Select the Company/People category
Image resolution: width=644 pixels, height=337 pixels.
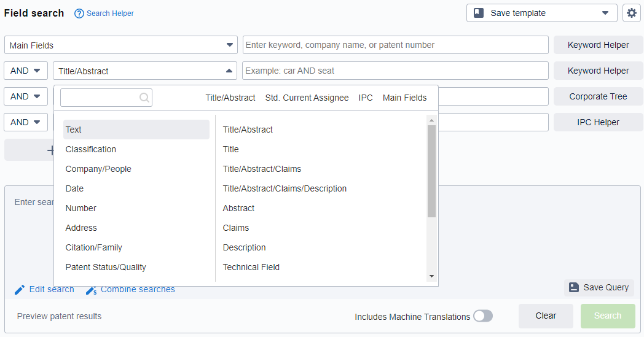pyautogui.click(x=98, y=169)
